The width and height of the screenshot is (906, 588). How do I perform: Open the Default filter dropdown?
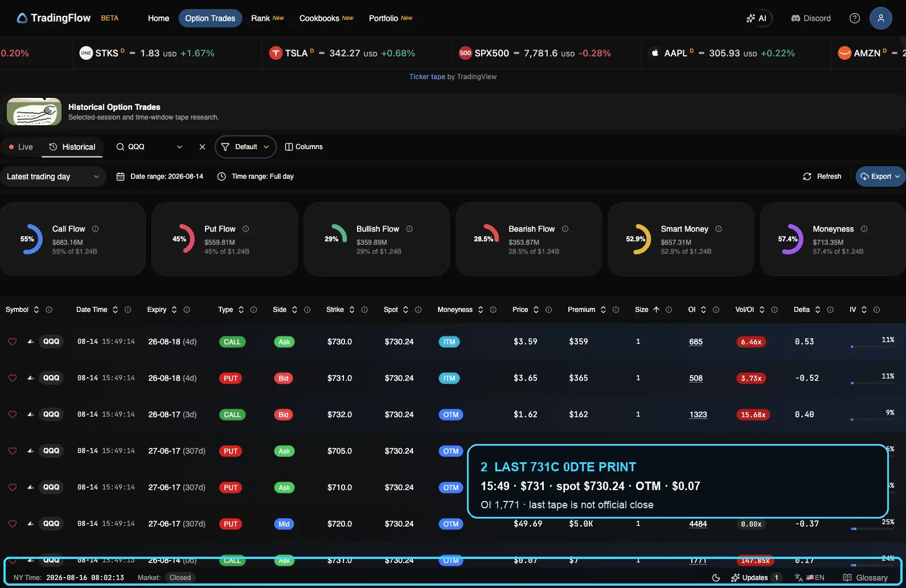point(245,147)
